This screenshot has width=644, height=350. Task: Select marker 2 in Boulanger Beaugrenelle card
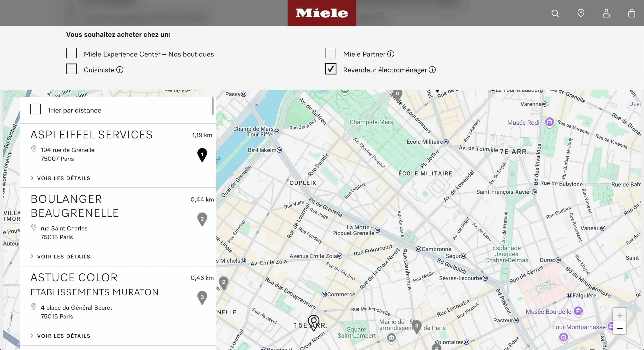coord(202,219)
